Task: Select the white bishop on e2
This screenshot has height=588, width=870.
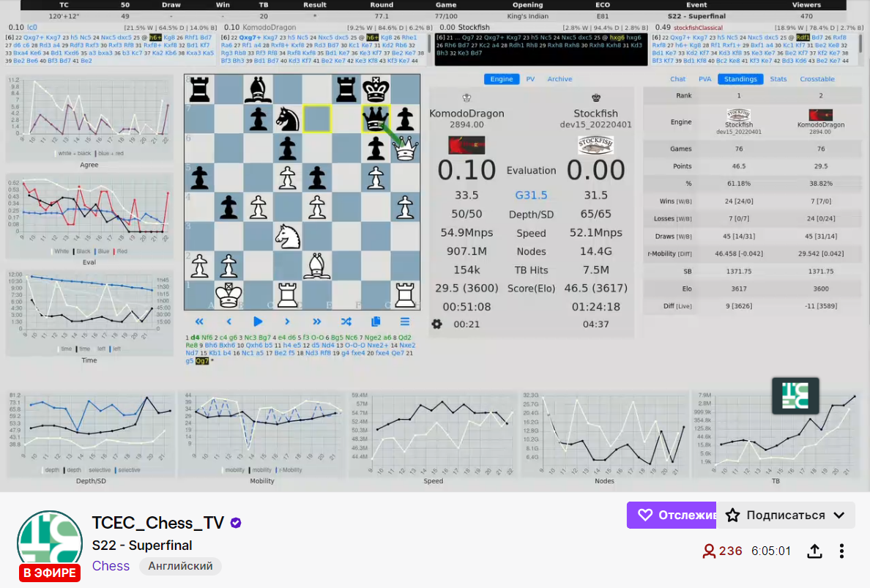Action: 317,266
